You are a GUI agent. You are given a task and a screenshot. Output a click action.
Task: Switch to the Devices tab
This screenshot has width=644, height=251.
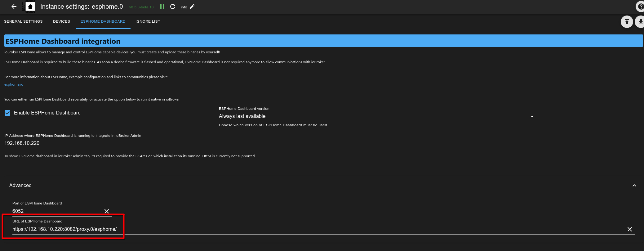click(x=61, y=21)
